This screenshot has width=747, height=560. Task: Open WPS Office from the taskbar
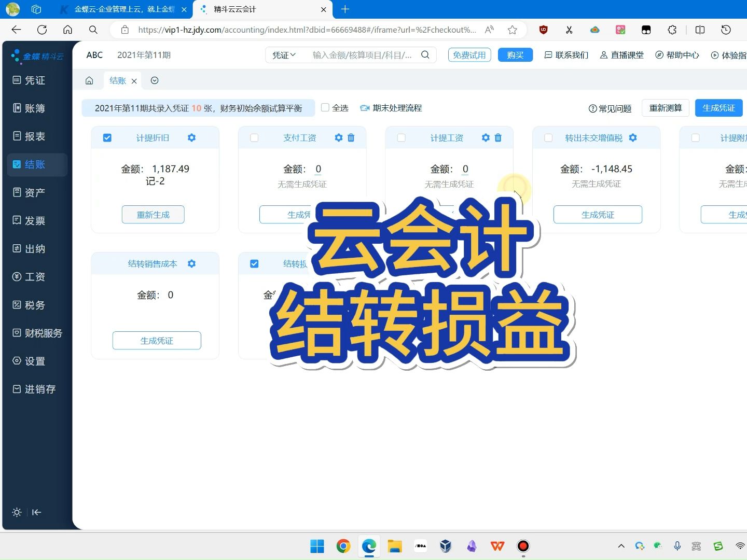point(497,546)
